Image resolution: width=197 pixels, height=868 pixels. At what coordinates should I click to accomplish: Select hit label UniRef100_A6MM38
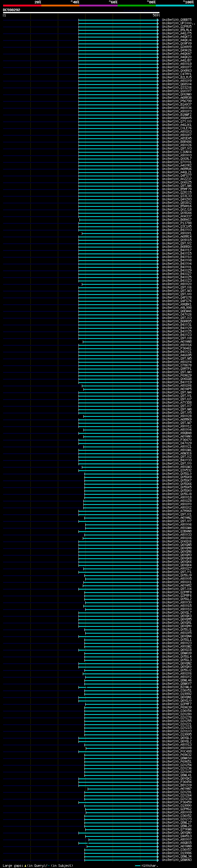point(177,98)
